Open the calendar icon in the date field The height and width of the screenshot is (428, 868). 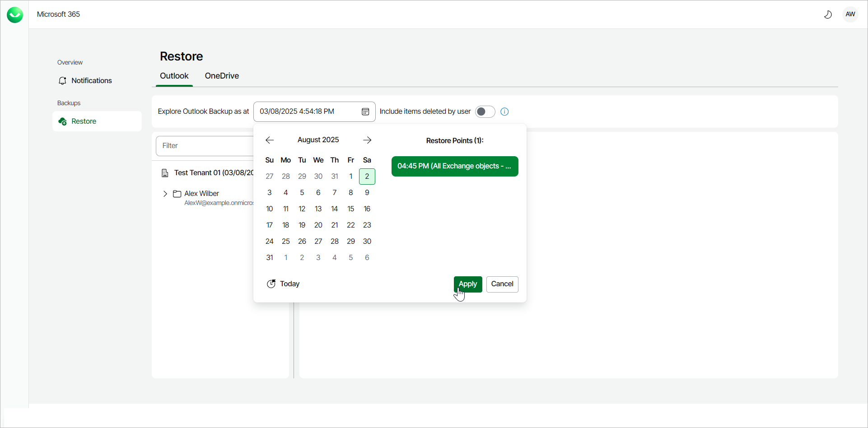365,112
